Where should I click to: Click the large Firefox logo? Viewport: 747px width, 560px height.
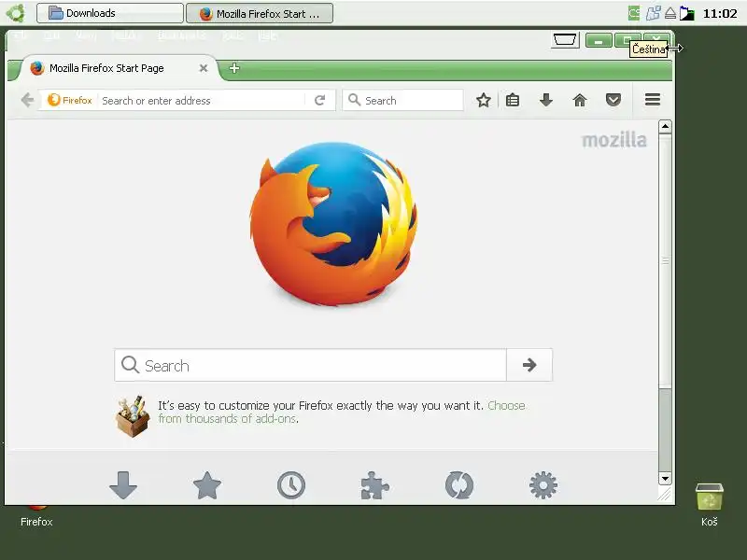click(334, 224)
